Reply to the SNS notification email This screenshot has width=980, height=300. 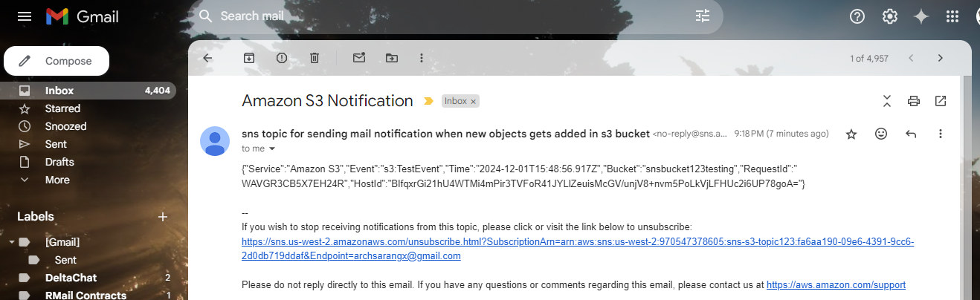click(911, 134)
